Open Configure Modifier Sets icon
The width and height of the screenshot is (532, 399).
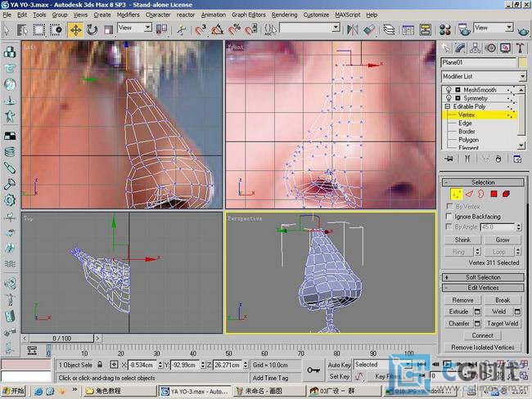pyautogui.click(x=517, y=159)
